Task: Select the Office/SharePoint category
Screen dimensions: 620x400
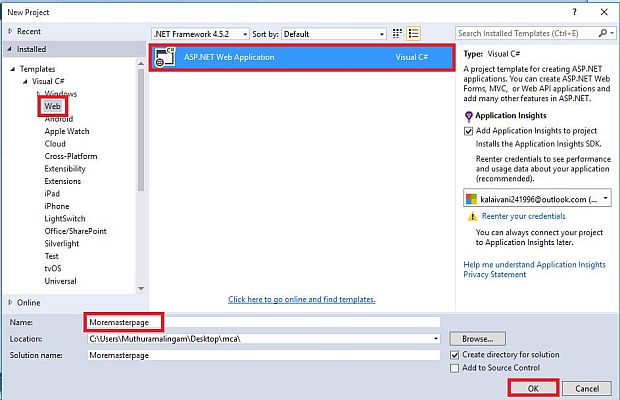Action: click(75, 231)
